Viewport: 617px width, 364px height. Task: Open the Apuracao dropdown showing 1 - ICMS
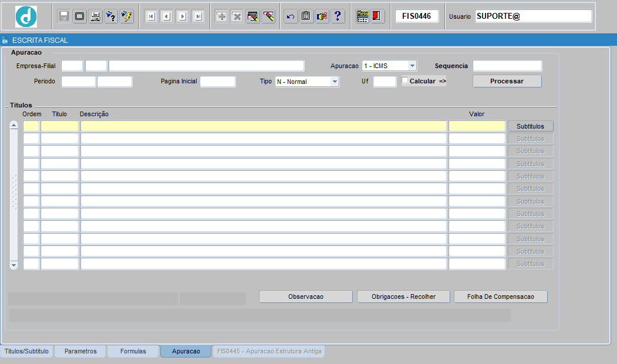[412, 66]
